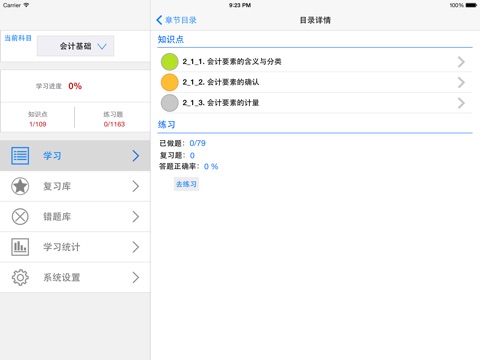This screenshot has width=480, height=360.
Task: Open the 系统设置 menu item
Action: (x=75, y=277)
